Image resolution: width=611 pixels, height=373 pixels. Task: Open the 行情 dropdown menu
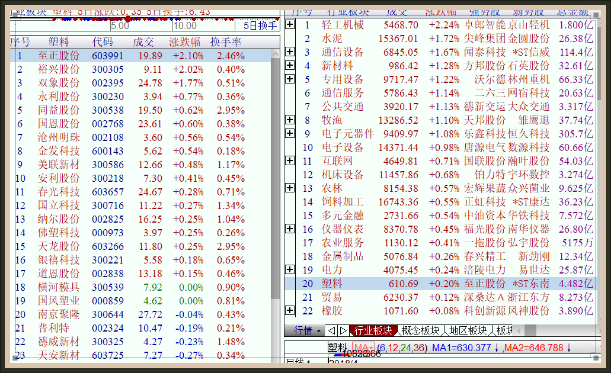coord(307,331)
